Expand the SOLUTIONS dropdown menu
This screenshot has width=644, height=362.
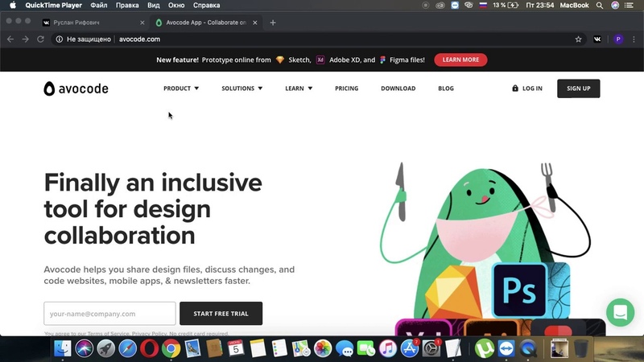[242, 88]
